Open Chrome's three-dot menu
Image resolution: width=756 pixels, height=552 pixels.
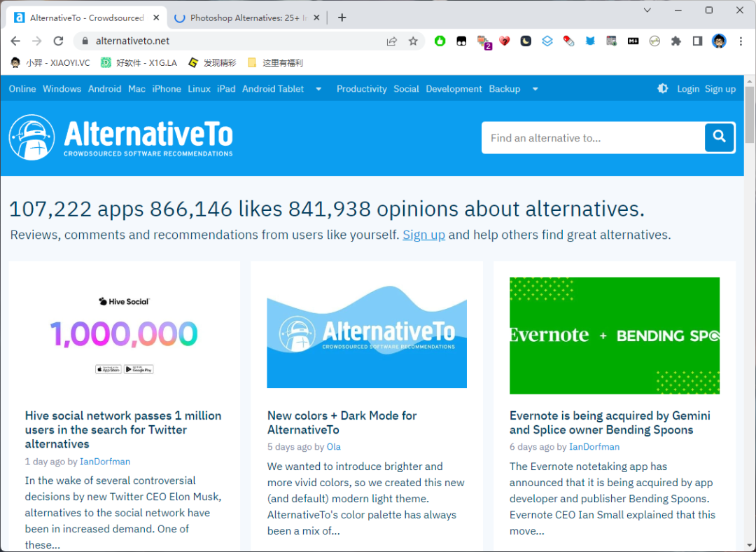point(741,41)
